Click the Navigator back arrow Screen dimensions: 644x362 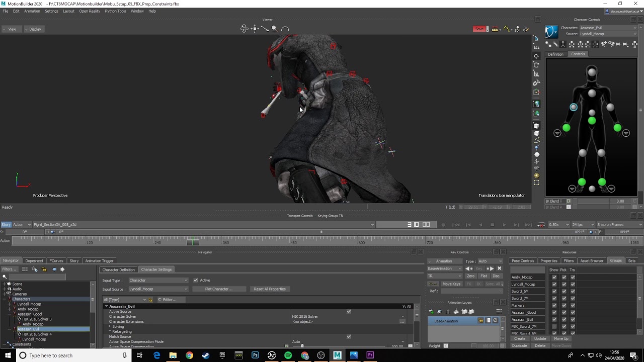point(54,269)
